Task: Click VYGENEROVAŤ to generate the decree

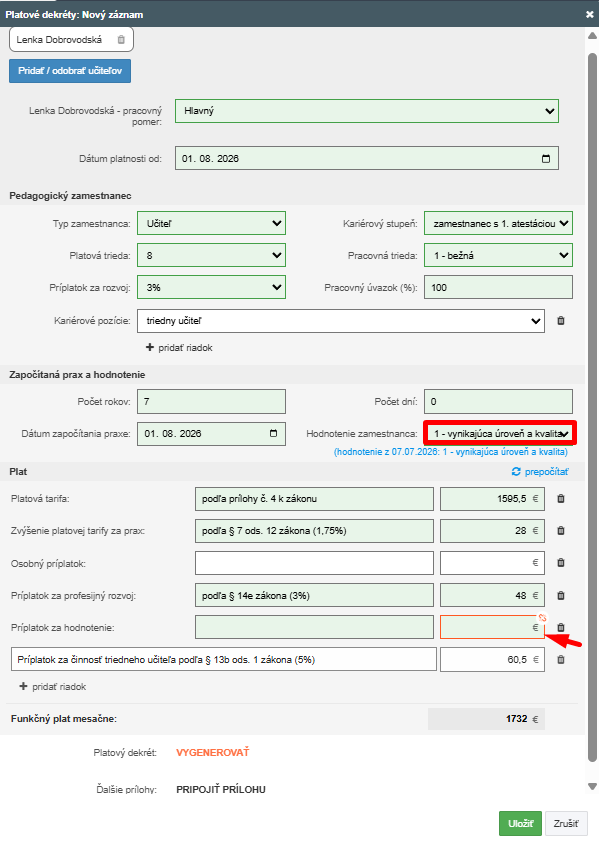Action: coord(213,752)
